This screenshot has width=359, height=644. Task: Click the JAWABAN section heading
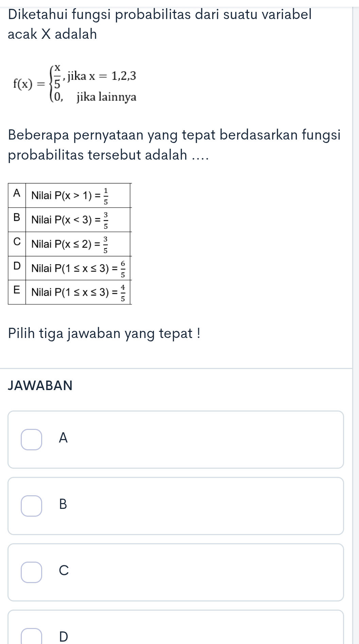pyautogui.click(x=40, y=386)
